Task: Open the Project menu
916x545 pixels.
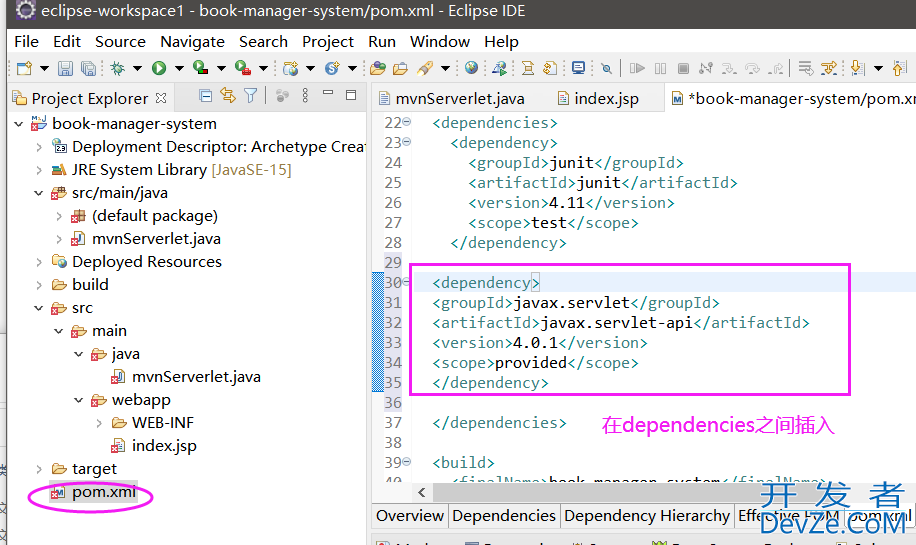Action: pos(328,41)
